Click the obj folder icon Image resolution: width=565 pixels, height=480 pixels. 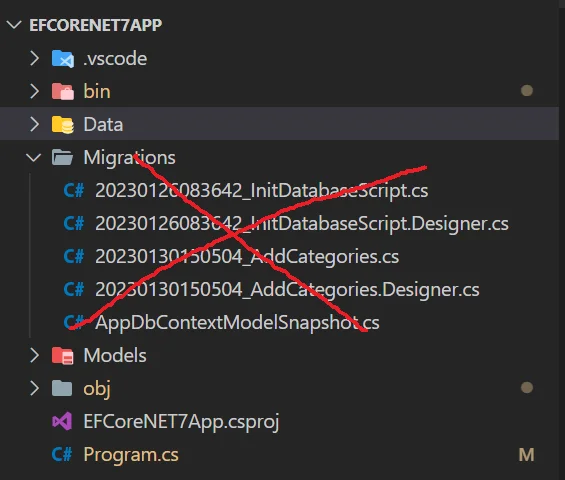point(62,388)
